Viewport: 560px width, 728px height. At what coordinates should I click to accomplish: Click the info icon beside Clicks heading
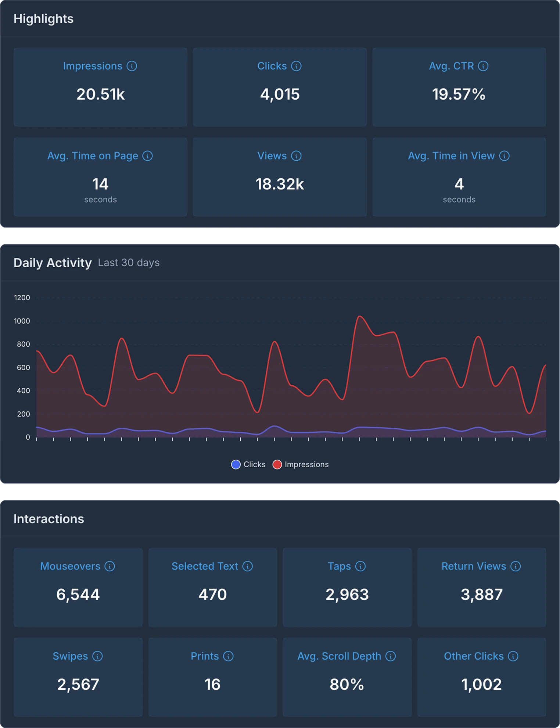click(x=296, y=66)
